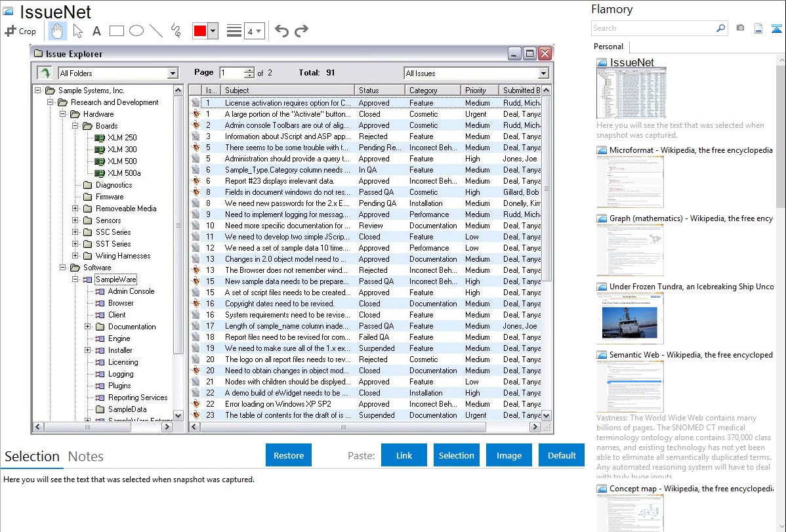
Task: Expand the Sensors folder node
Action: pos(75,220)
